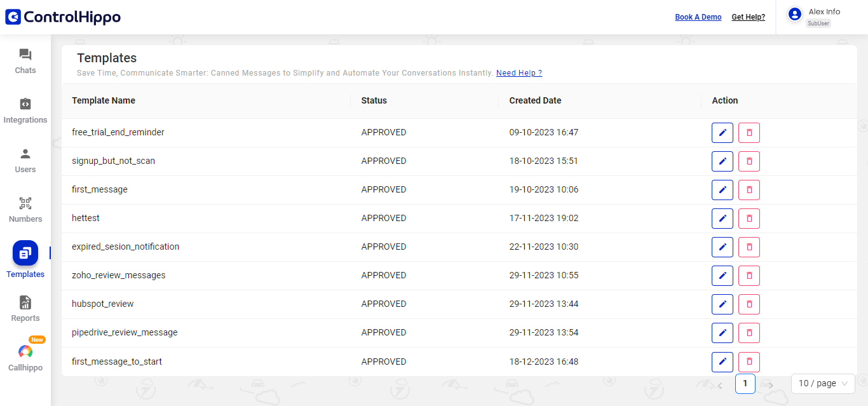Screen dimensions: 868x406
Task: Go to next page with right chevron
Action: tap(770, 384)
